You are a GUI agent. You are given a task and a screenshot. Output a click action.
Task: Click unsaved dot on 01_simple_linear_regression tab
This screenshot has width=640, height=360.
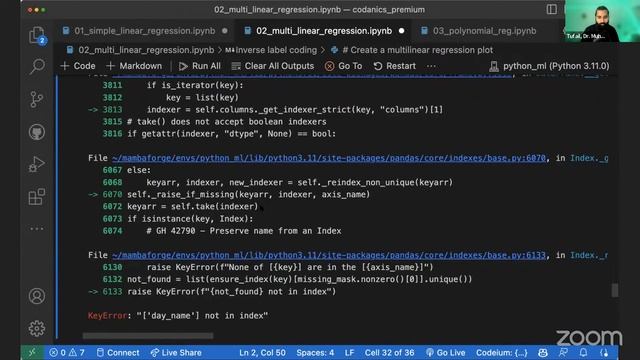225,31
